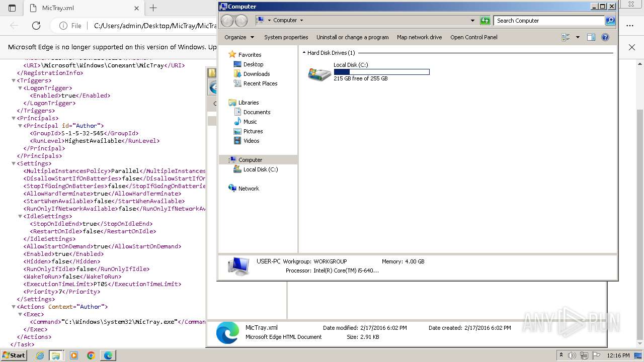Viewport: 644px width, 362px height.
Task: Select Recent Places under Favorites
Action: click(260, 83)
